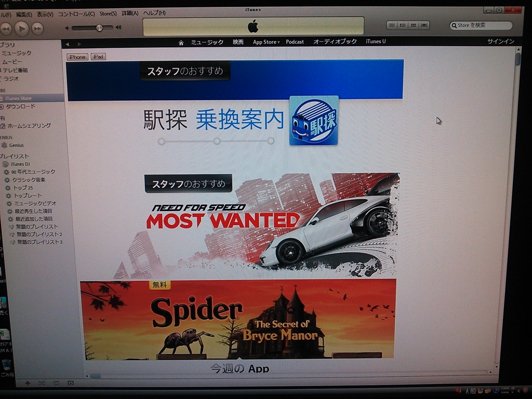Select 無題のプレイリスト in sidebar
The width and height of the screenshot is (532, 399).
pos(37,227)
